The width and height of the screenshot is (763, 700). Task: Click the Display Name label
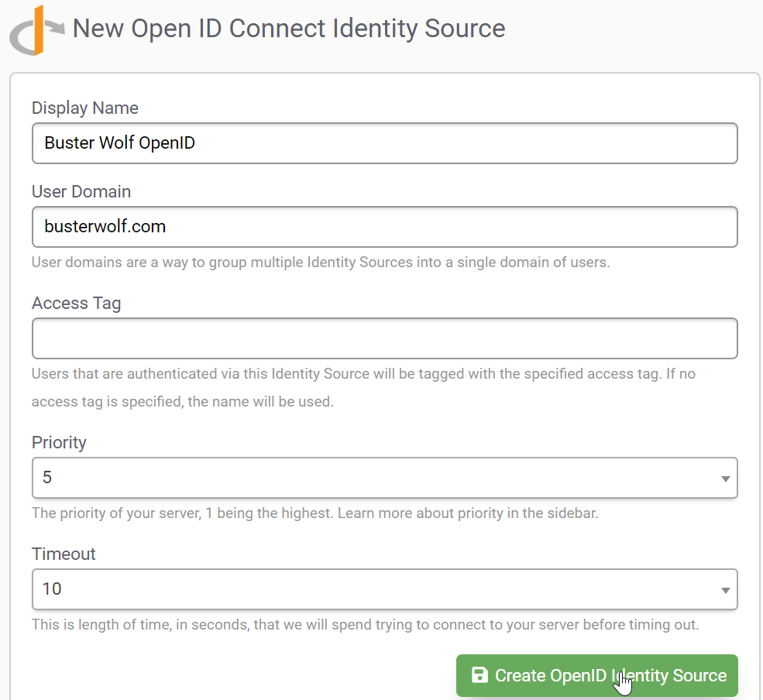(85, 108)
